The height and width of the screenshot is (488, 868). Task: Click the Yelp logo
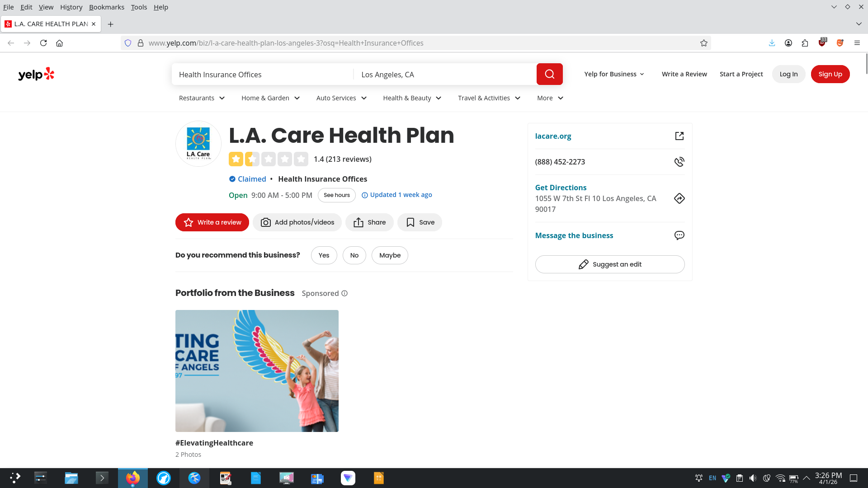click(x=36, y=74)
